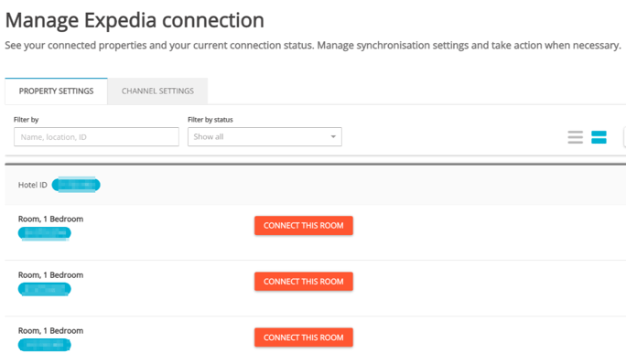Switch to the Channel Settings tab

coord(157,91)
